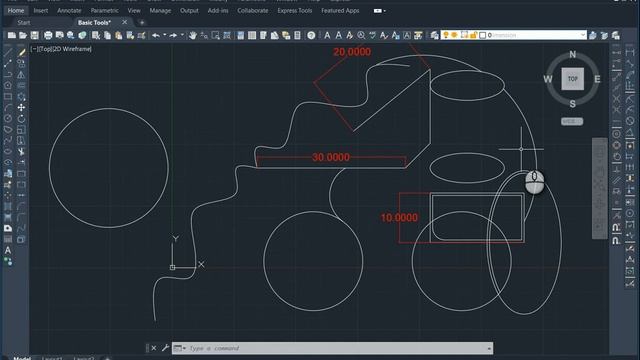640x360 pixels.
Task: Open the Express Tools ribbon tab
Action: click(x=295, y=11)
